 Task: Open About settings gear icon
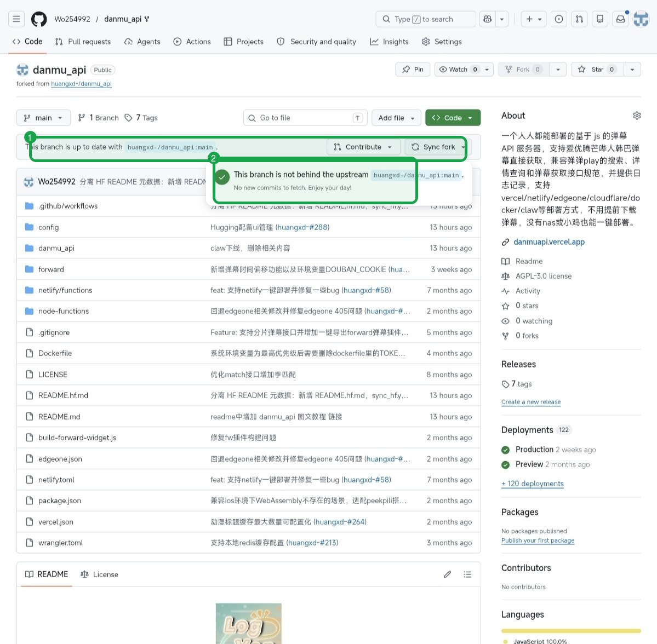[x=637, y=116]
